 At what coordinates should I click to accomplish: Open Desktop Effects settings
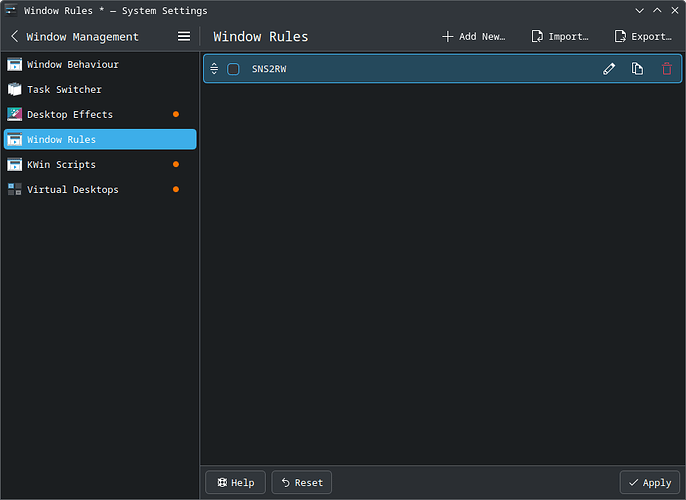[100, 114]
